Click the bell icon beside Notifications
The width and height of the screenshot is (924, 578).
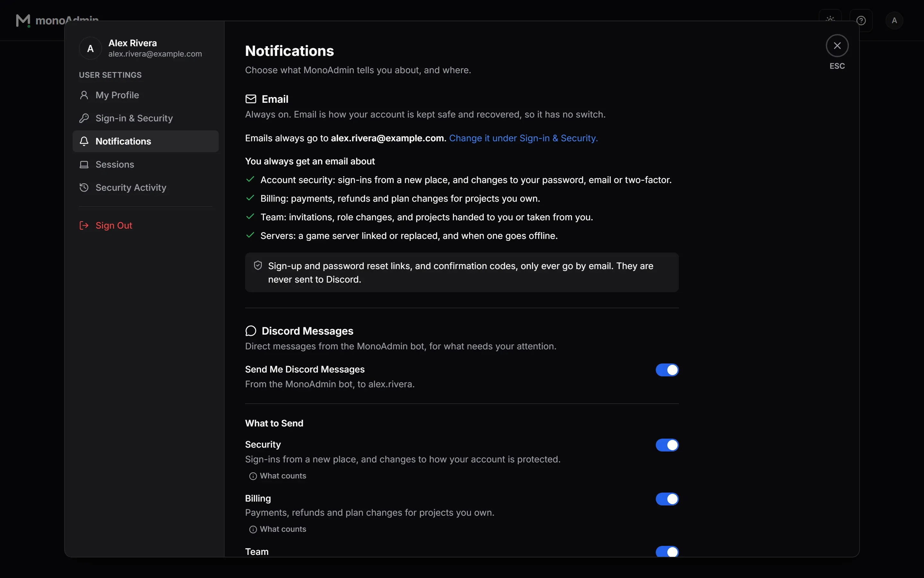(x=84, y=141)
